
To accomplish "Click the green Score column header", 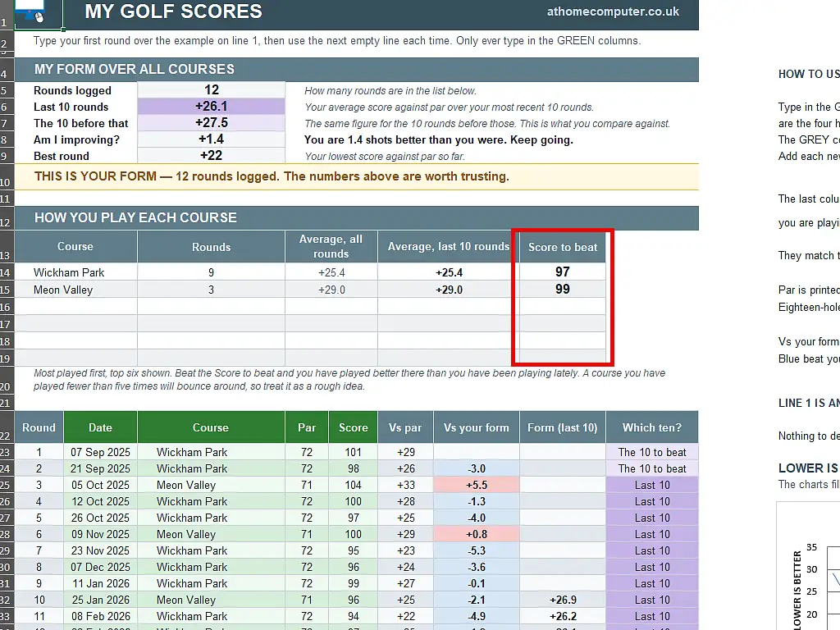I will click(x=353, y=427).
